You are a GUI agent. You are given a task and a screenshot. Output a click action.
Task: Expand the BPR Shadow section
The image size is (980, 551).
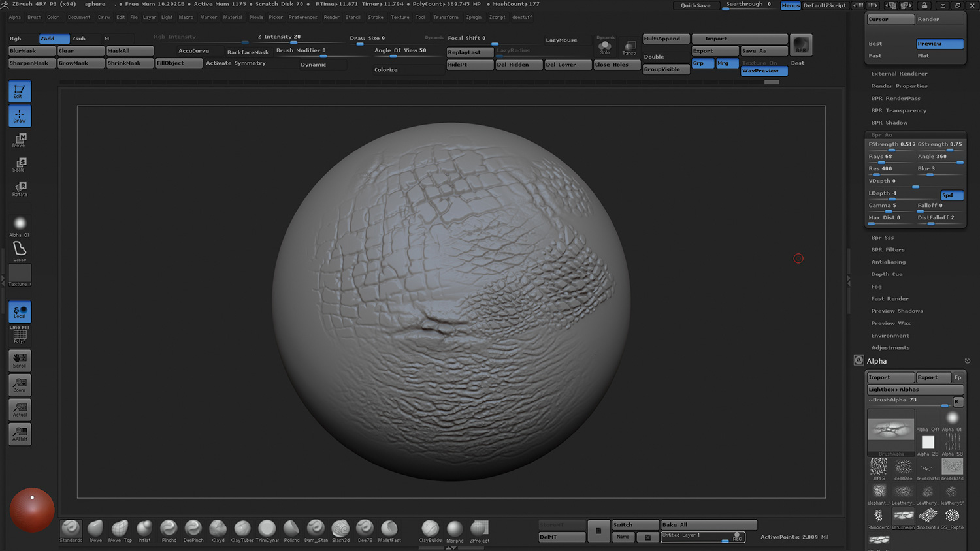(889, 123)
